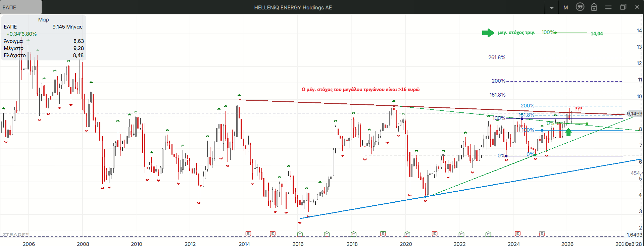Select the red ??? annotation text
The height and width of the screenshot is (246, 644).
point(578,108)
